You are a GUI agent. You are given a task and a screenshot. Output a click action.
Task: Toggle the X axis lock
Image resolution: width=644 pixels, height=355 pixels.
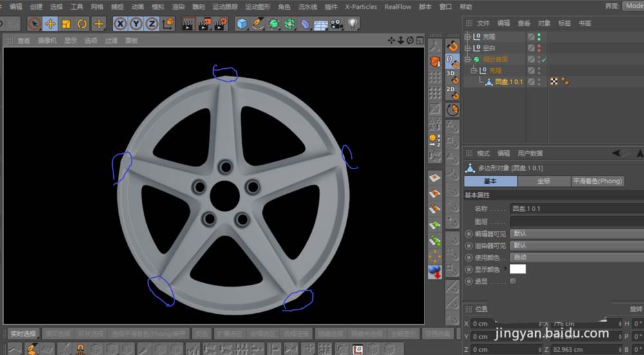[x=120, y=24]
